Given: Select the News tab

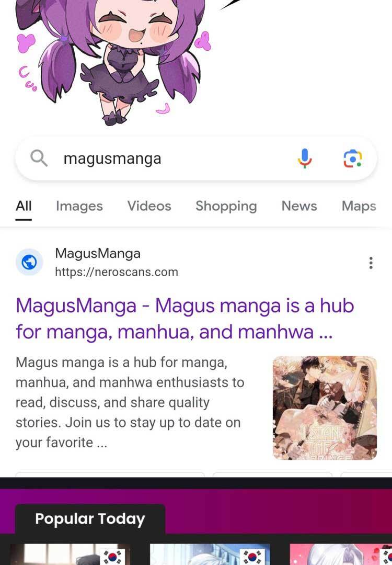Looking at the screenshot, I should click(299, 206).
